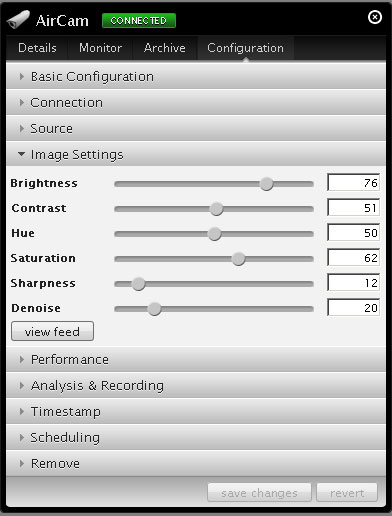
Task: Switch to the Details tab
Action: point(37,48)
